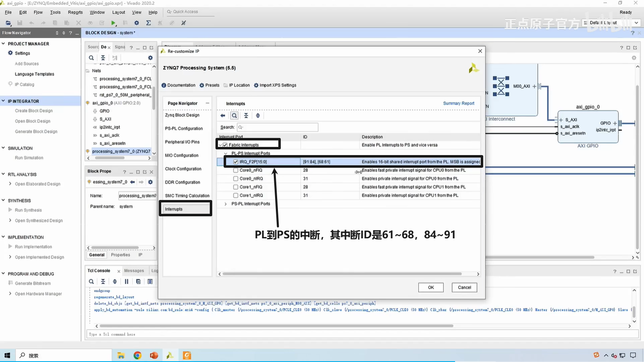644x362 pixels.
Task: Open the Summary Report link
Action: tap(459, 103)
